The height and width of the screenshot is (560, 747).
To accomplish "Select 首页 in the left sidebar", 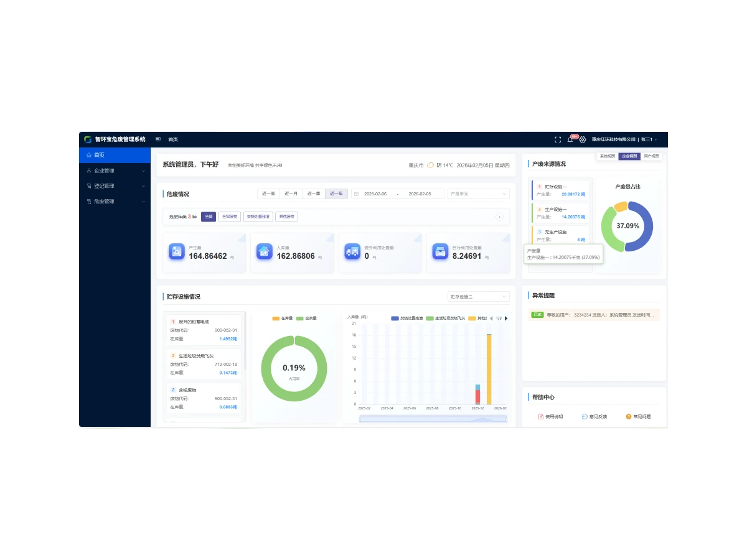I will (x=115, y=155).
